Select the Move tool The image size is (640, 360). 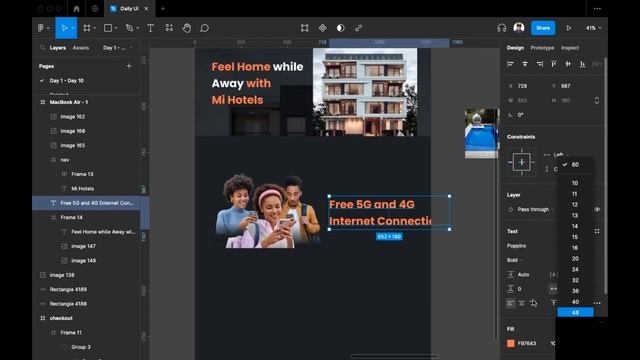[x=64, y=28]
